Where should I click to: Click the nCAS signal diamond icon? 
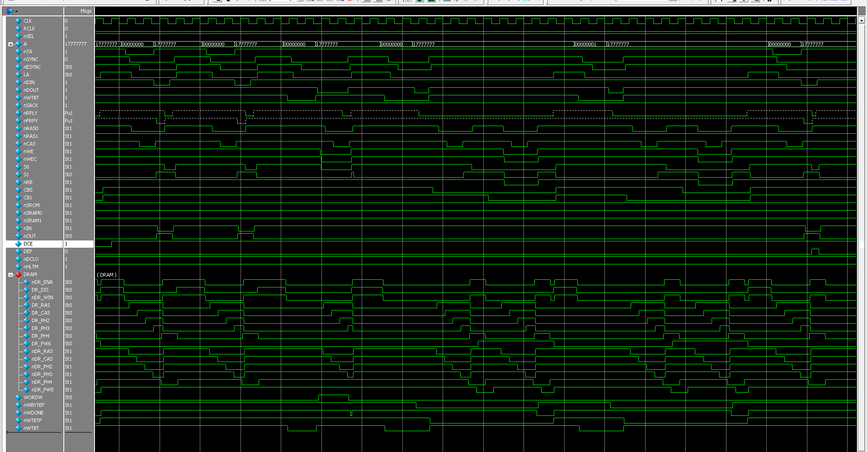pos(18,144)
